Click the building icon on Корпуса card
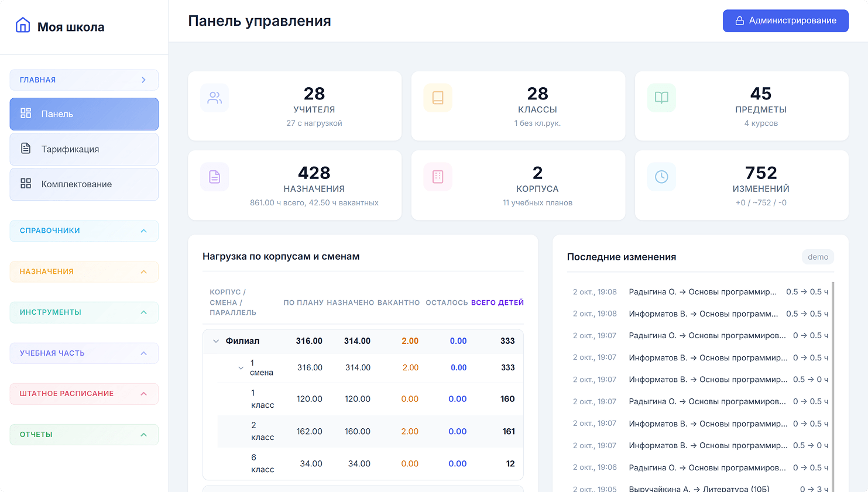 coord(438,177)
